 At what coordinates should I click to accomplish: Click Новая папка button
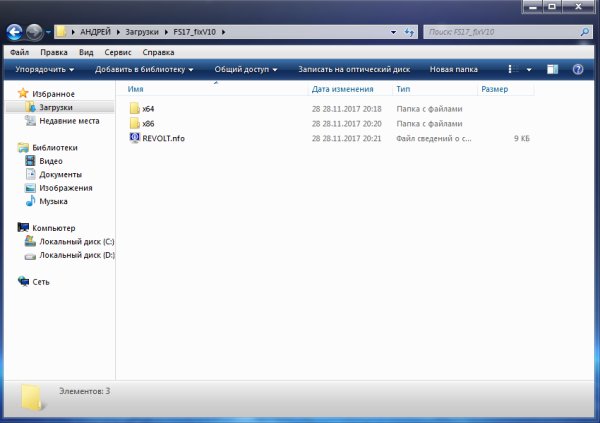point(455,70)
